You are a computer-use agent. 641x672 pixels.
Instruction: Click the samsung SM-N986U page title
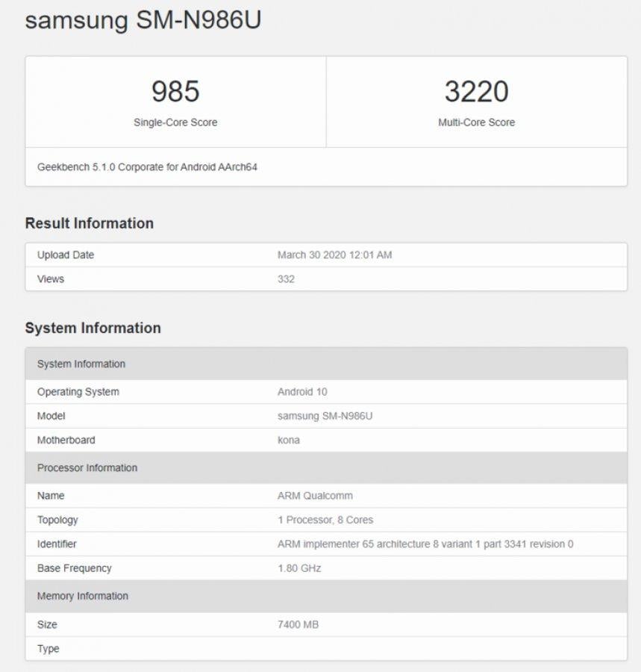pos(143,20)
